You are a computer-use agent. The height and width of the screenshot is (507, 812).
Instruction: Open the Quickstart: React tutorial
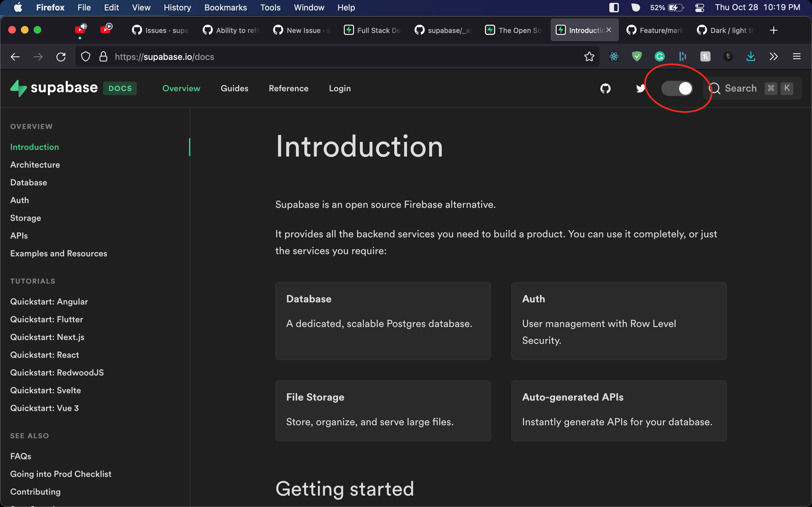tap(44, 355)
